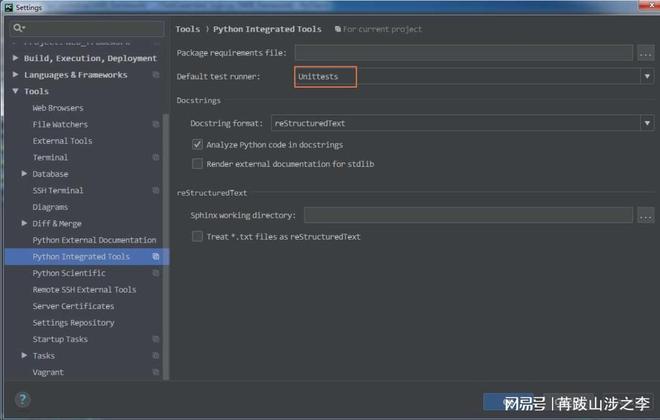Open File Watchers settings
Screen dimensions: 660x420
pyautogui.click(x=60, y=124)
